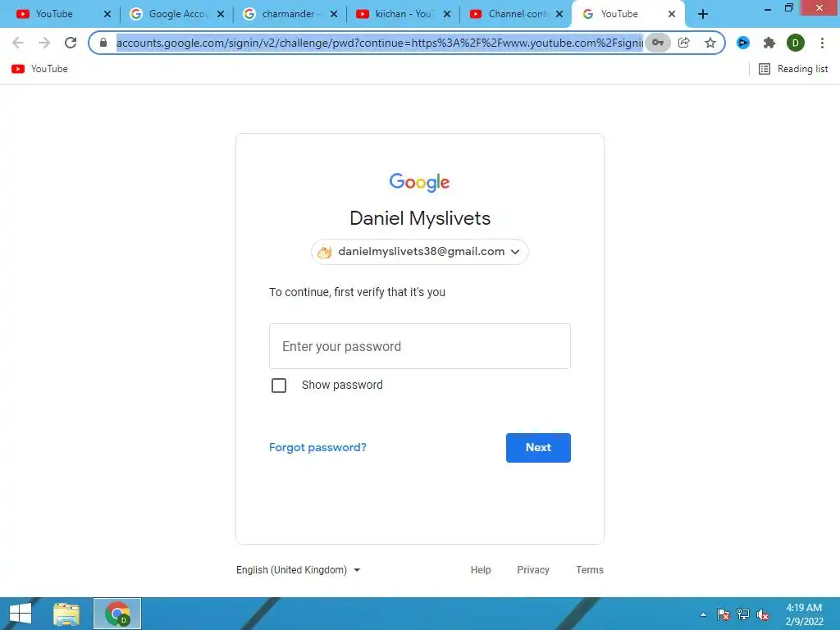The width and height of the screenshot is (840, 630).
Task: Close the Google Account tab
Action: point(220,15)
